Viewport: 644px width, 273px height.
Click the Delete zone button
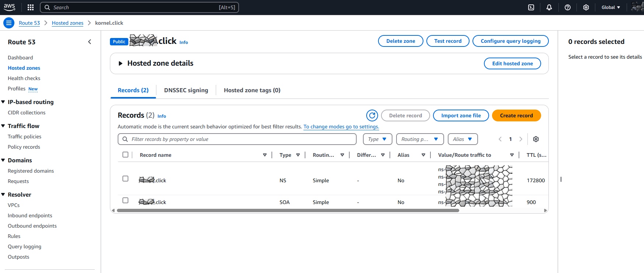tap(401, 41)
